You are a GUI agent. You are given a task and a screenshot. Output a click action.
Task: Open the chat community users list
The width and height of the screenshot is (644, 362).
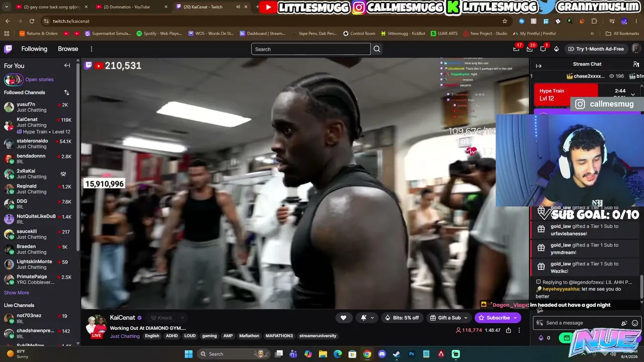pos(636,64)
